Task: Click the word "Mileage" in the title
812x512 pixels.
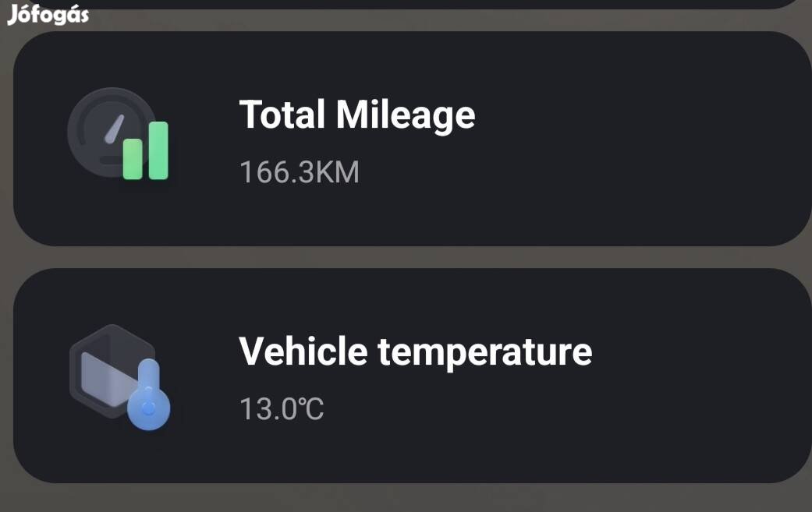Action: (405, 115)
